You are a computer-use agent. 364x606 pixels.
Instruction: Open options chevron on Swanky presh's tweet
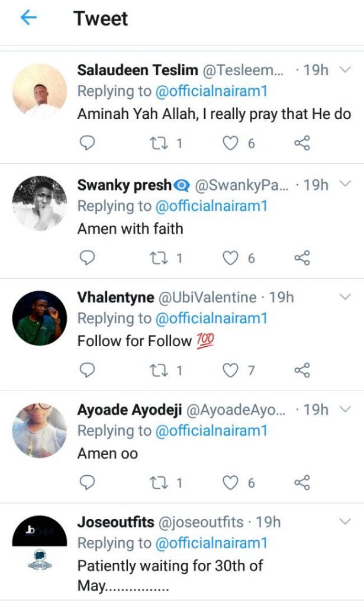[345, 185]
